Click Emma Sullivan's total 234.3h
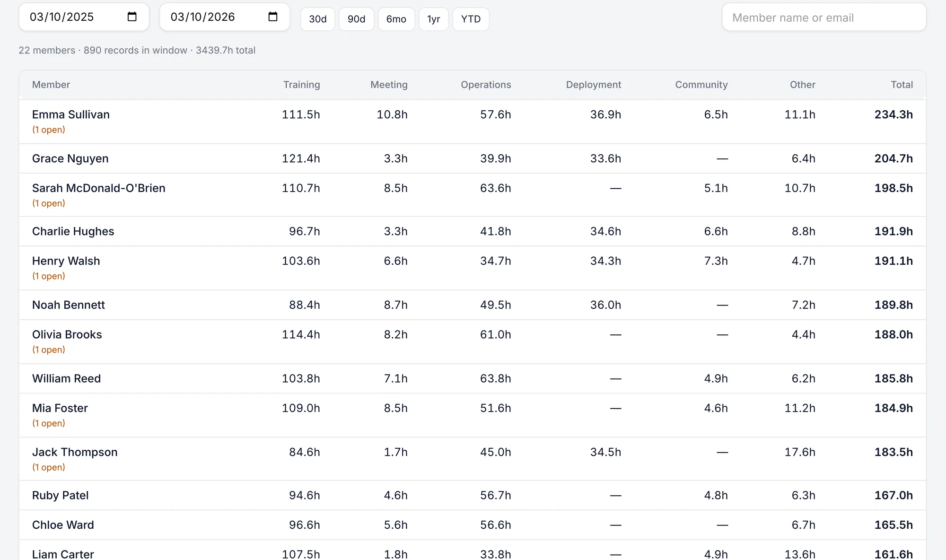The image size is (946, 560). pyautogui.click(x=893, y=114)
